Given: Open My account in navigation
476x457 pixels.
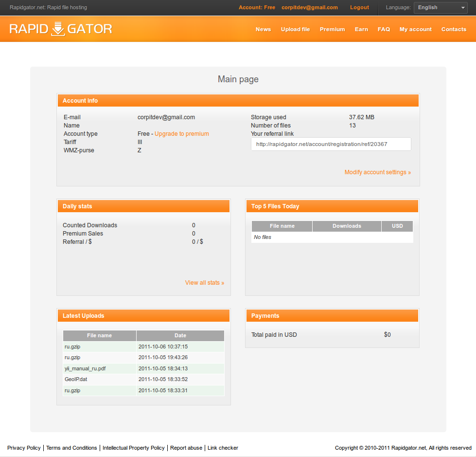Looking at the screenshot, I should coord(416,29).
